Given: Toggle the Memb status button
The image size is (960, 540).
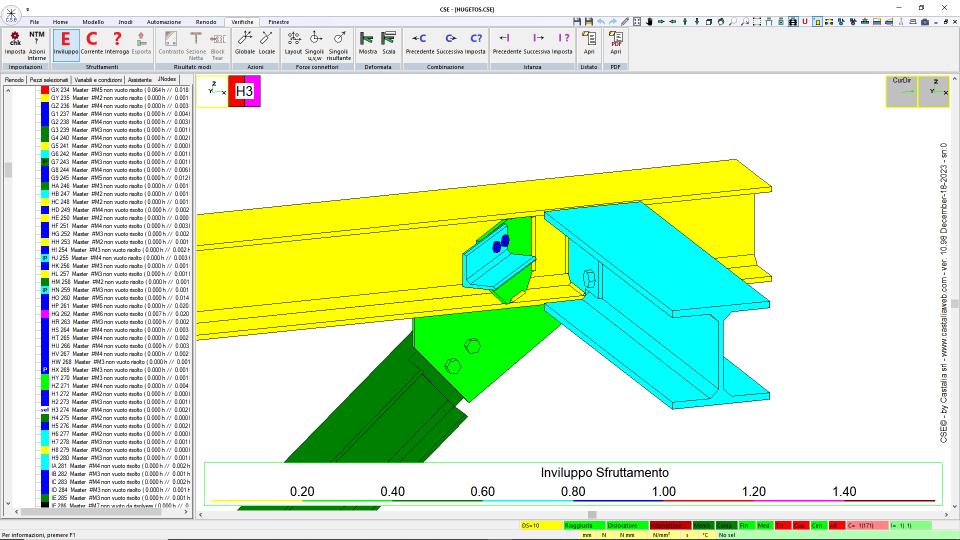Looking at the screenshot, I should tap(702, 526).
